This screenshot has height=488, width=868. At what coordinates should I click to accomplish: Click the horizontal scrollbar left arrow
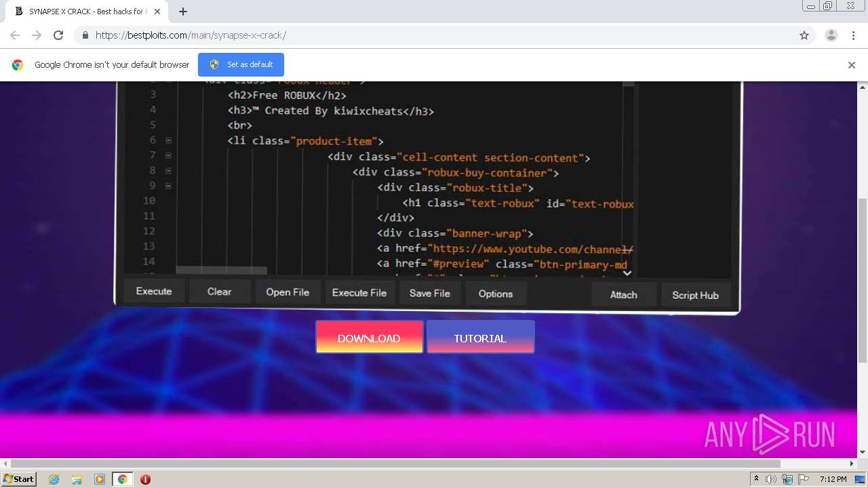tap(5, 464)
